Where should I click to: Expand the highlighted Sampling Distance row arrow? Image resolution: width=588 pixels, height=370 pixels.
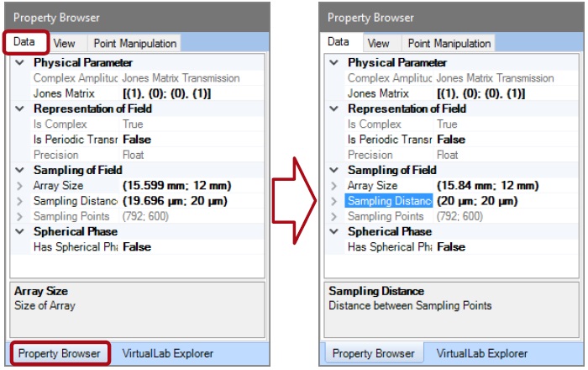334,201
